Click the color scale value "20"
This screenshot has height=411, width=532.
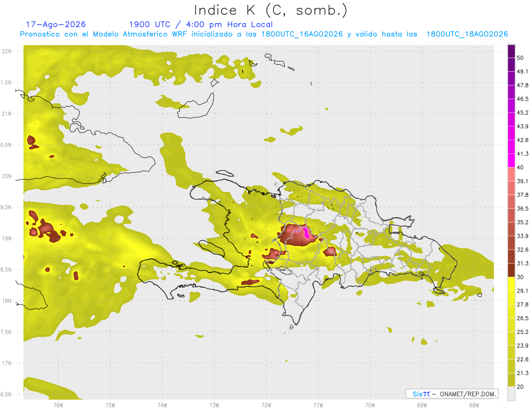pos(520,387)
